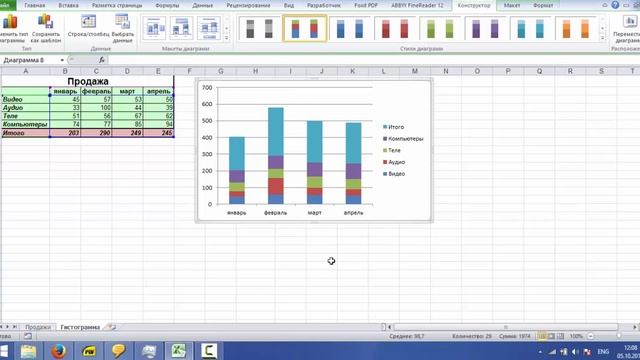
Task: Click февраль stacked bar top segment
Action: 276,131
